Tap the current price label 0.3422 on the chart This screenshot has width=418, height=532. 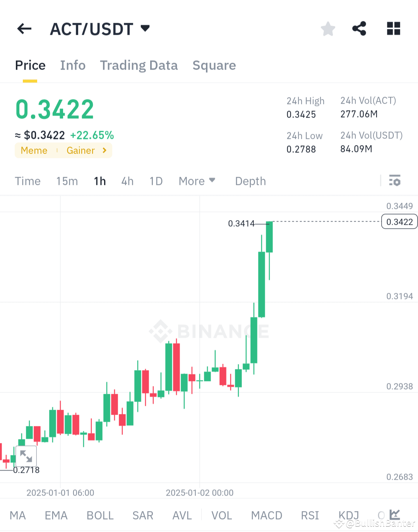[399, 221]
